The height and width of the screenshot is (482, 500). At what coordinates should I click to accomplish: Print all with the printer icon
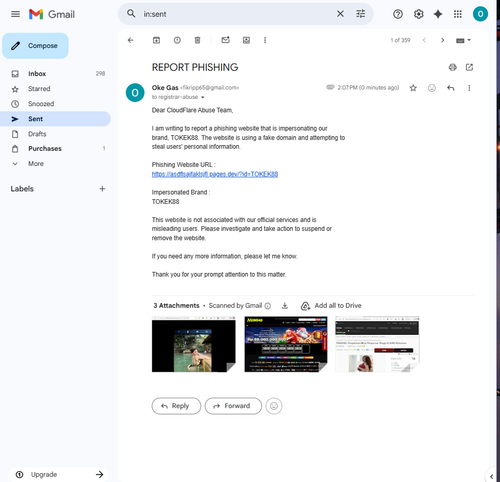click(452, 67)
